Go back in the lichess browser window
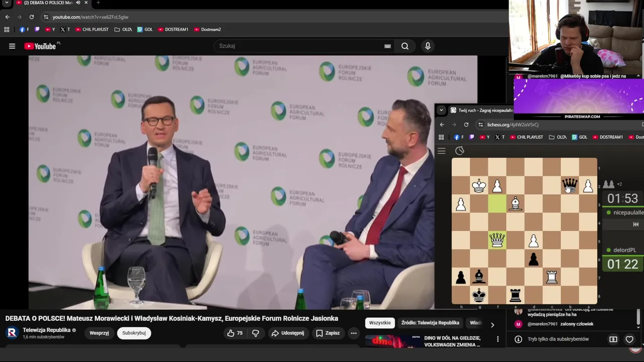644x362 pixels. tap(442, 125)
